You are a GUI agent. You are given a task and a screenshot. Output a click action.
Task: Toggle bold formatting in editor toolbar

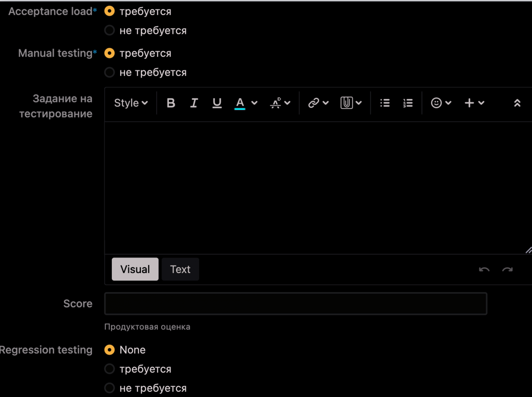tap(171, 103)
